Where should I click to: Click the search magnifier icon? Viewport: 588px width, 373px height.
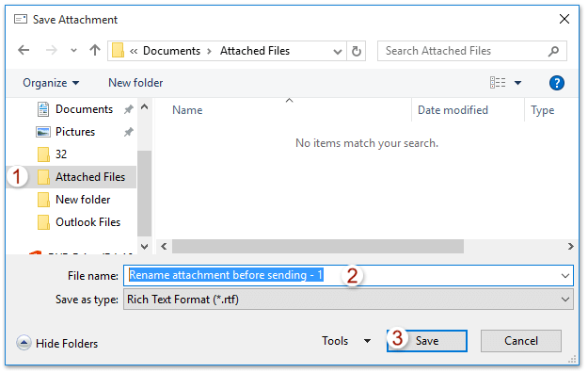tap(553, 51)
